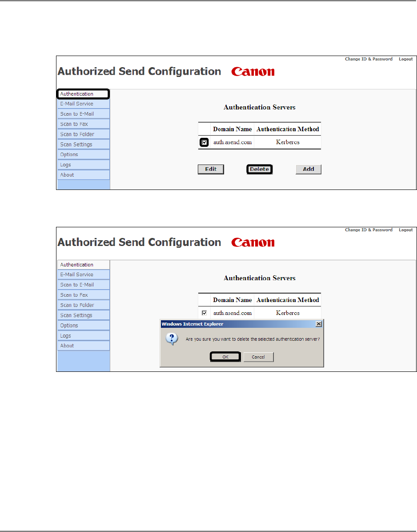The height and width of the screenshot is (532, 417).
Task: Click the Add button to add a server
Action: point(308,169)
